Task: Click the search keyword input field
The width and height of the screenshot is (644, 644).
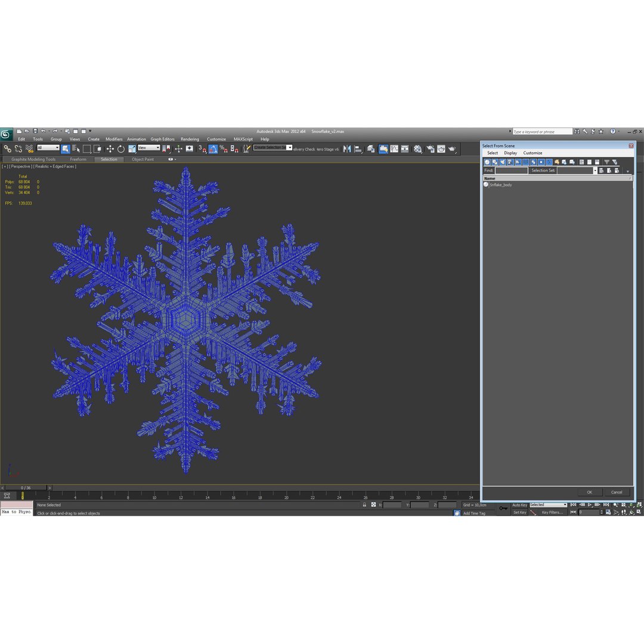Action: tap(542, 131)
